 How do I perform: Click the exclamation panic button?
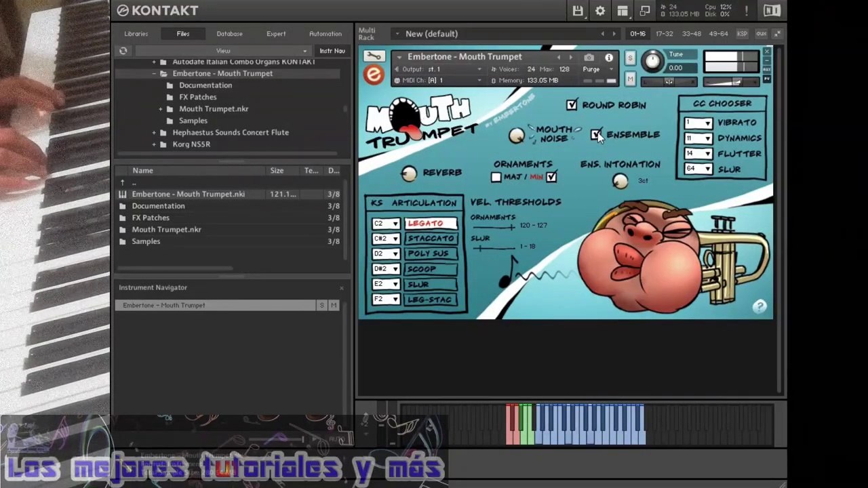(x=747, y=11)
